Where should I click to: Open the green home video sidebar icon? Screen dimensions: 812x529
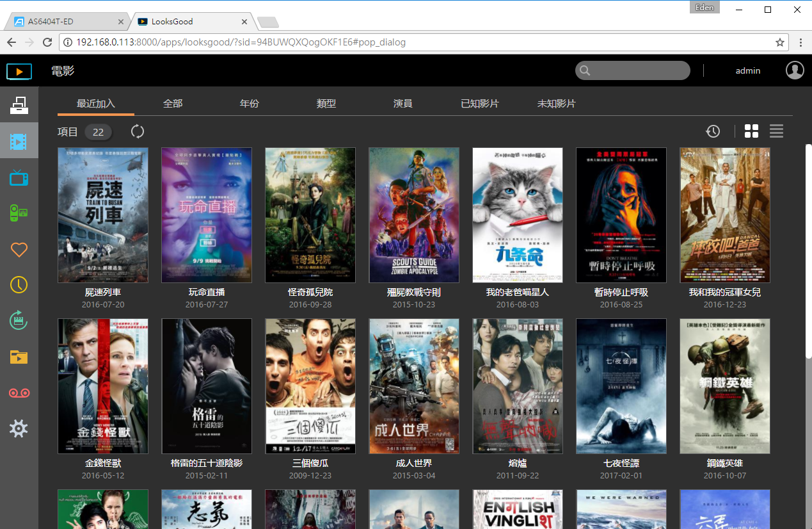pyautogui.click(x=19, y=213)
